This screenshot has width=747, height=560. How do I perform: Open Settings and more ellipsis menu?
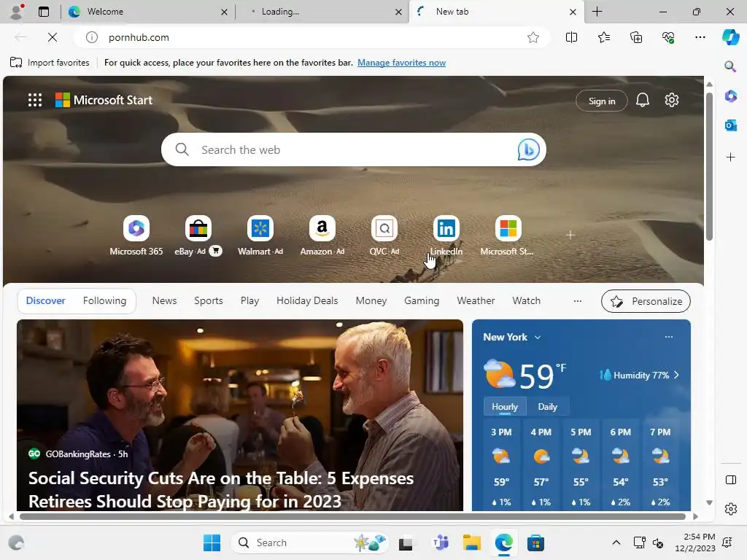coord(700,37)
